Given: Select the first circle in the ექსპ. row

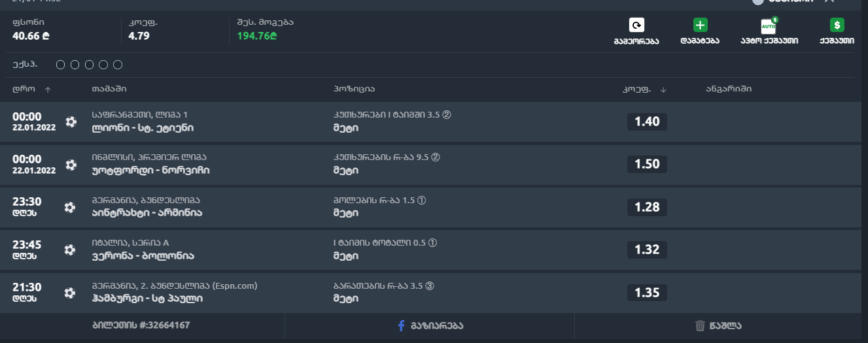Looking at the screenshot, I should click(x=61, y=65).
